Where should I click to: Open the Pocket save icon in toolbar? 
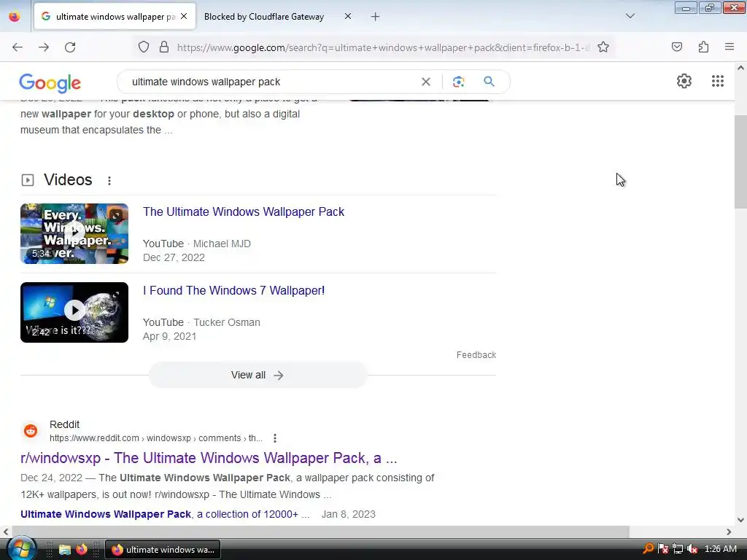(x=676, y=47)
